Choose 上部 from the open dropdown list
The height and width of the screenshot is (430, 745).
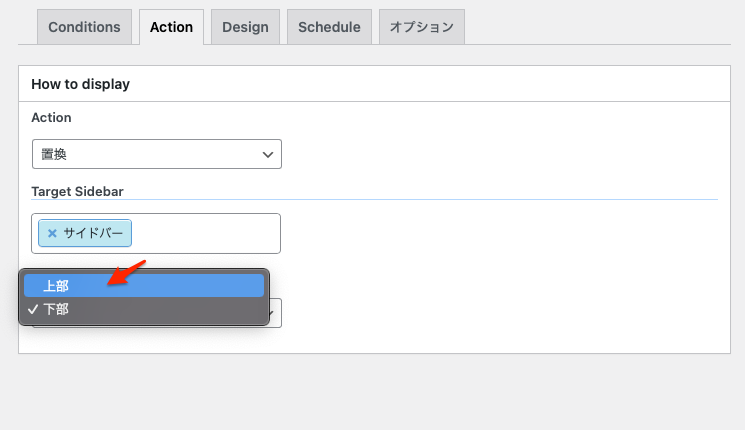[x=144, y=286]
